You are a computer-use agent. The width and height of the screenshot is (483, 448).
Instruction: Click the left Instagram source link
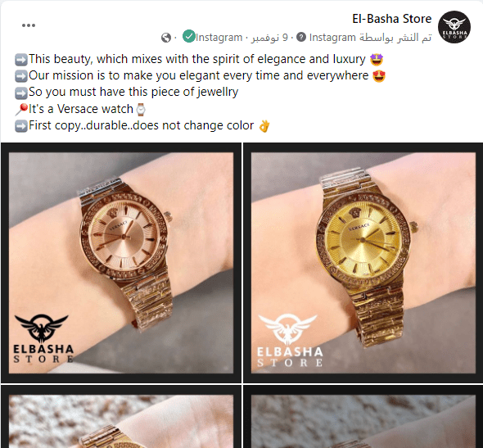pos(219,38)
